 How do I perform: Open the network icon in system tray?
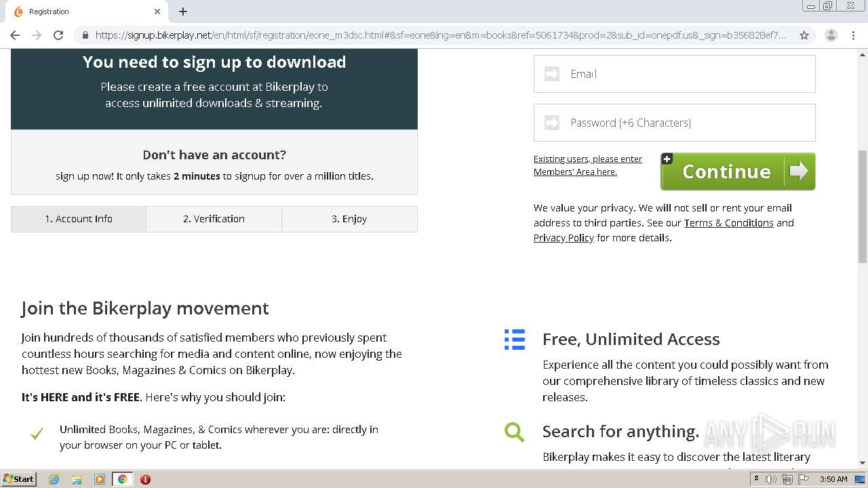click(x=787, y=479)
